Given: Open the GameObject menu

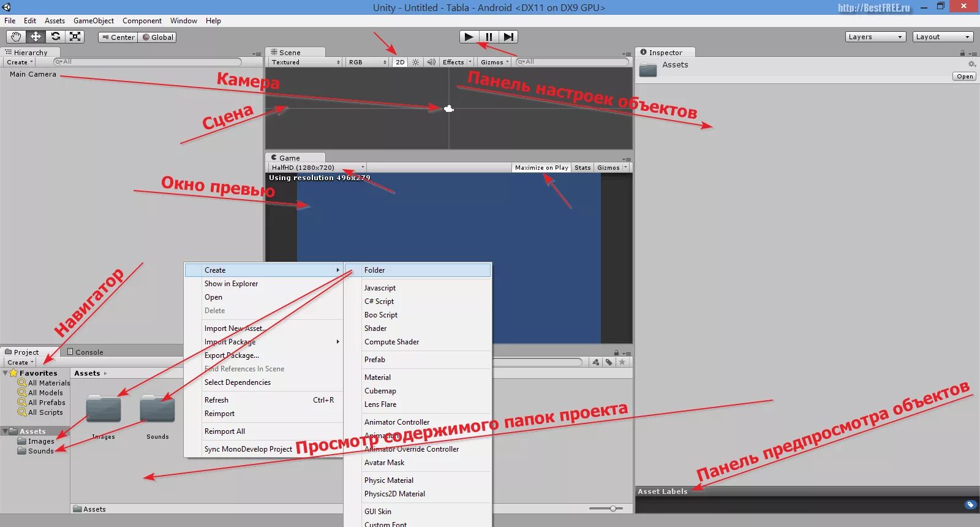Looking at the screenshot, I should [93, 21].
